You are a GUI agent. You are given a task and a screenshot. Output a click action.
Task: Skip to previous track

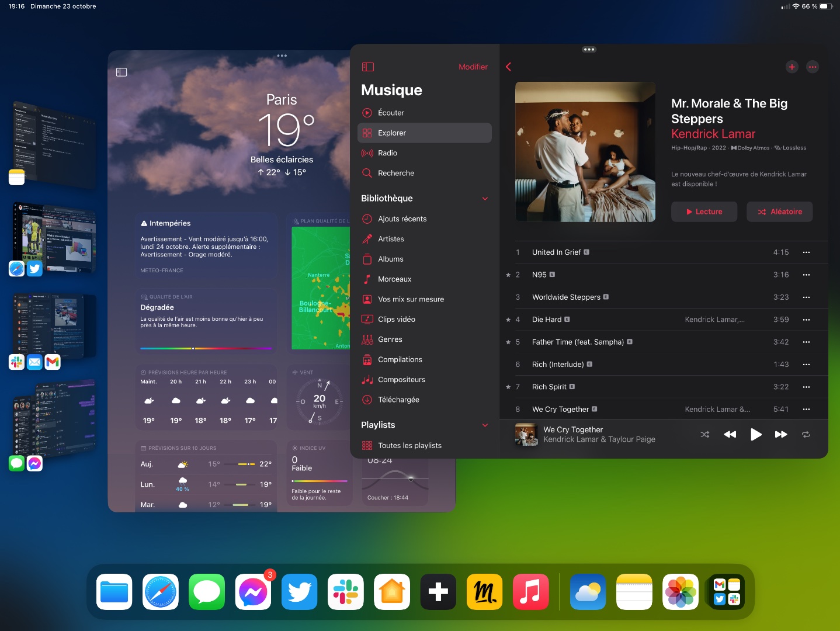[x=730, y=434]
